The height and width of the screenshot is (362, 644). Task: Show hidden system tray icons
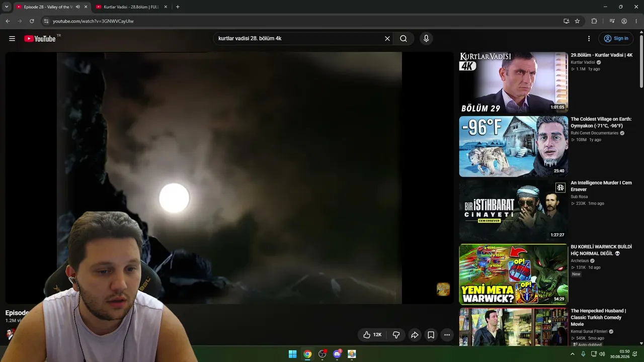point(572,354)
